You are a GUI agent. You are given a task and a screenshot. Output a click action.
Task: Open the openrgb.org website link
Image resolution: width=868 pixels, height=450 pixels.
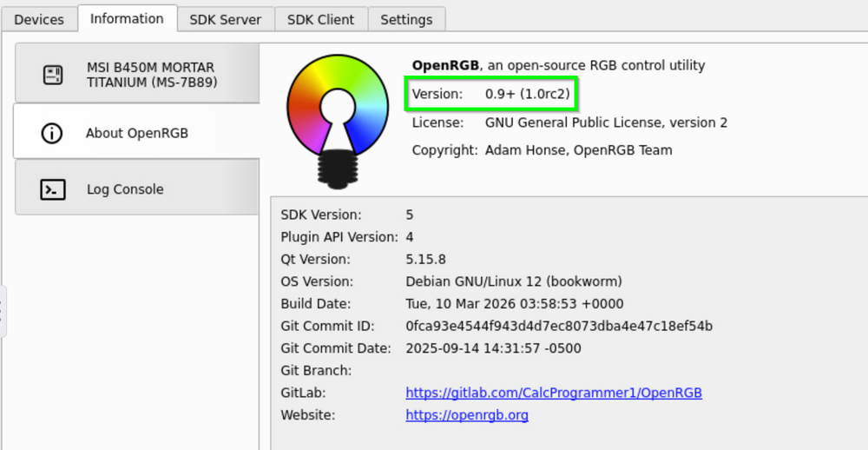pyautogui.click(x=467, y=415)
